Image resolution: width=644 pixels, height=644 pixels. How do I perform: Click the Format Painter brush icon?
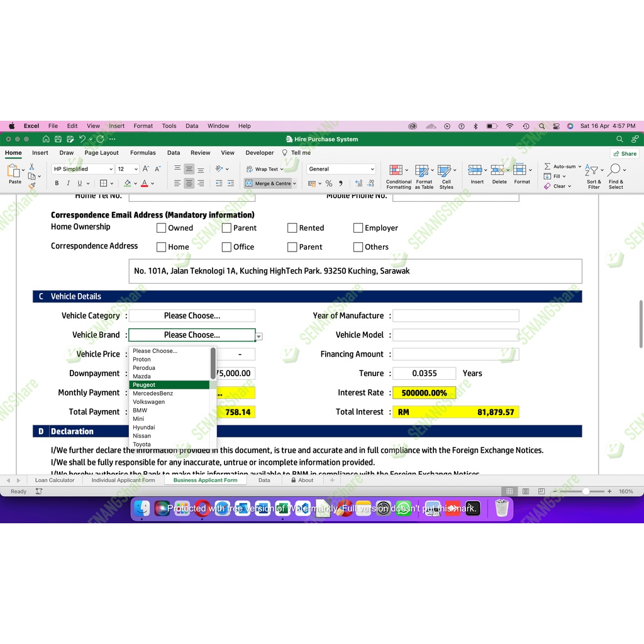point(32,186)
